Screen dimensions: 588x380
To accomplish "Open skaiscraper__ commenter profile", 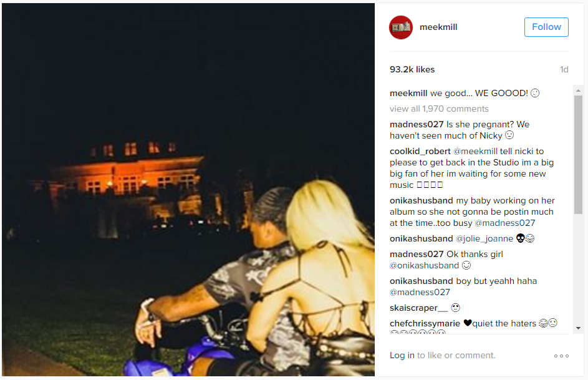I will pyautogui.click(x=418, y=308).
